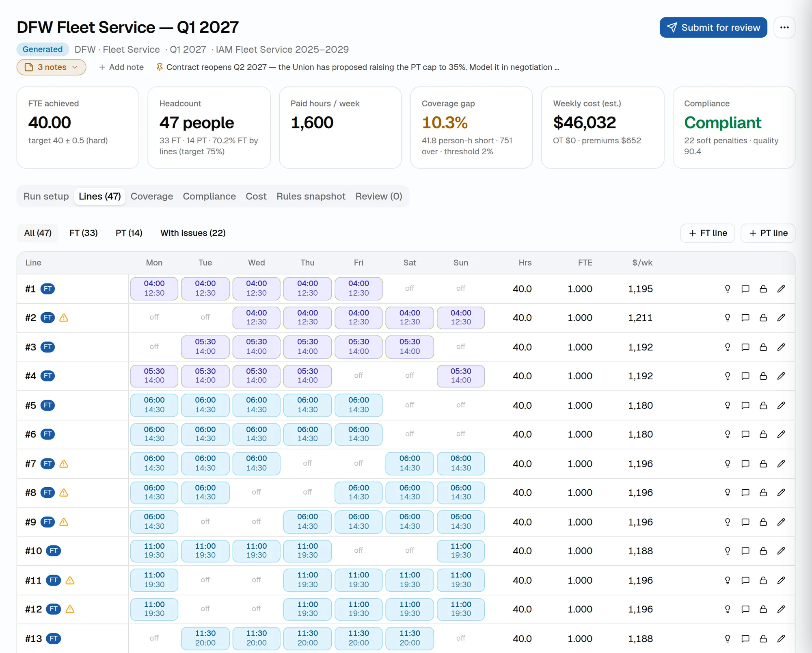Open comment bubble on line #3
This screenshot has height=653, width=812.
click(745, 347)
